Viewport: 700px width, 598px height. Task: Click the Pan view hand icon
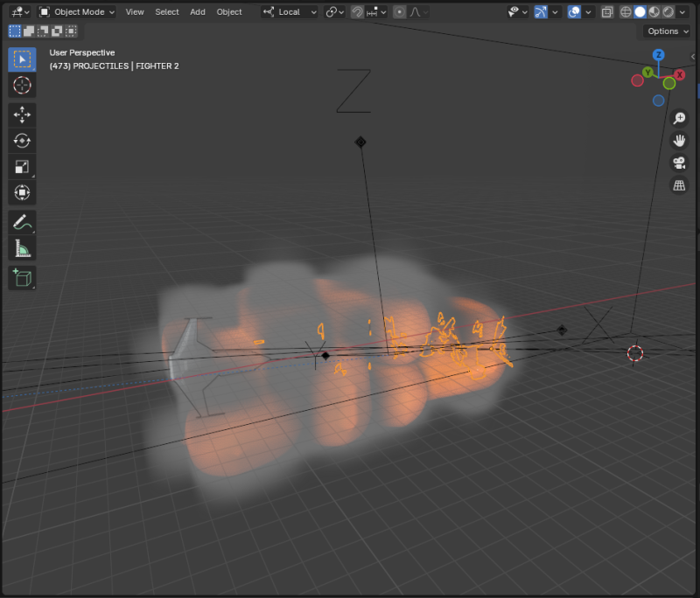[x=679, y=141]
